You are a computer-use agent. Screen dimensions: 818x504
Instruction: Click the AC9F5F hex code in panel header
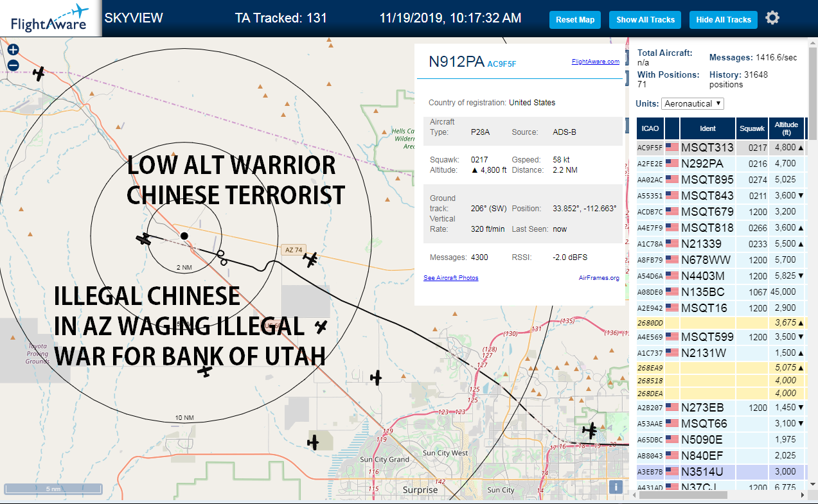[502, 64]
